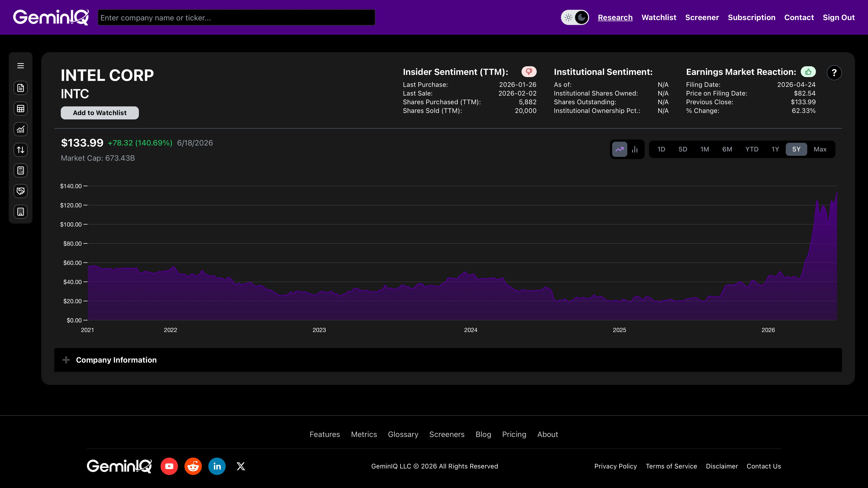Click the GeminIQ footer logo

coord(119,466)
